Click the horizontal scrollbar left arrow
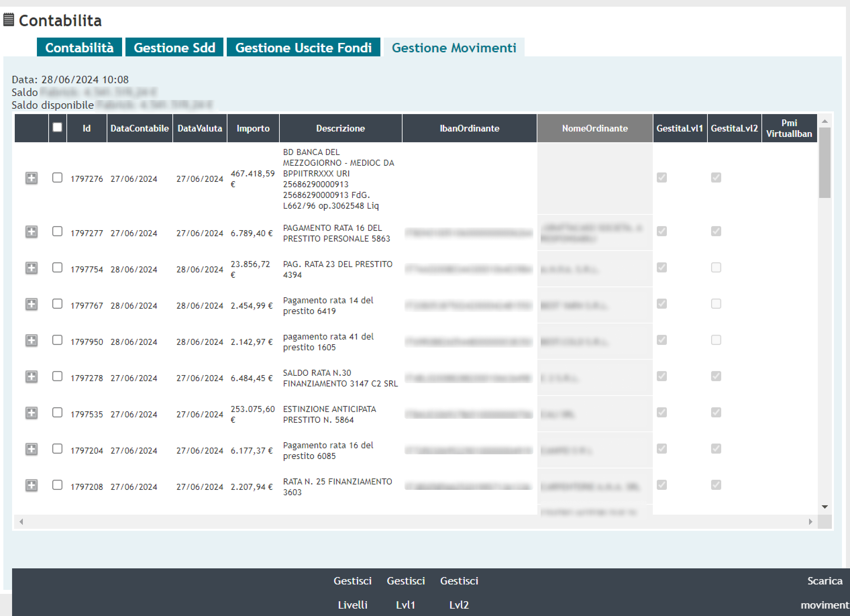The image size is (850, 616). (x=21, y=521)
